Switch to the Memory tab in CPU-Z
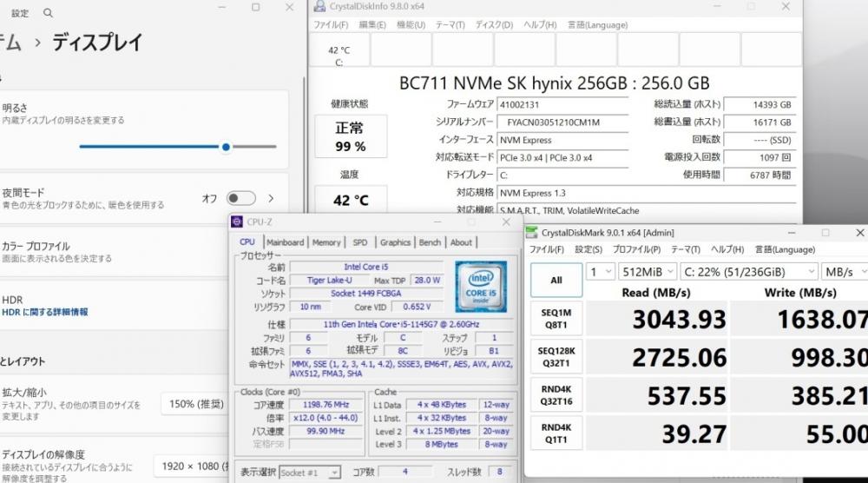Screen dimensions: 868x483 pos(326,242)
